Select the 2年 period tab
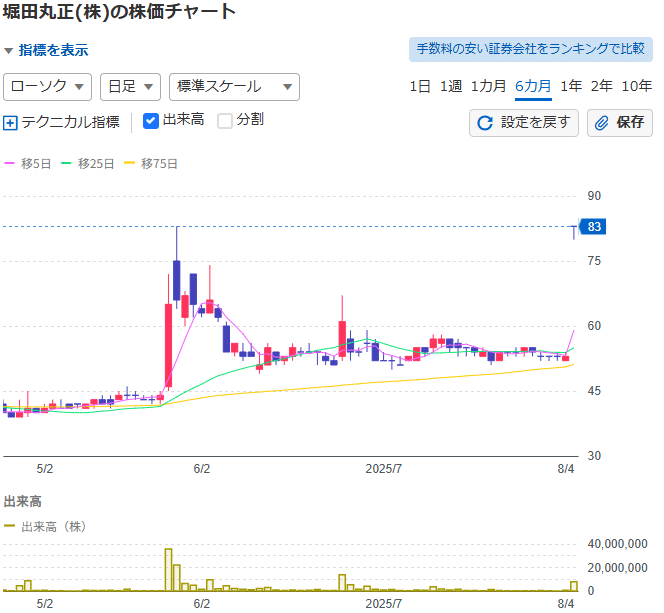This screenshot has height=613, width=664. [602, 86]
